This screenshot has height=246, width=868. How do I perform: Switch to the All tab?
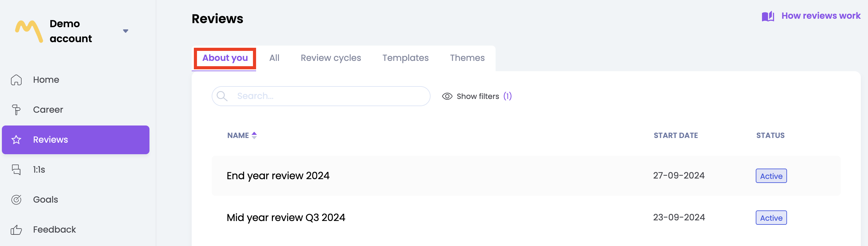click(274, 58)
